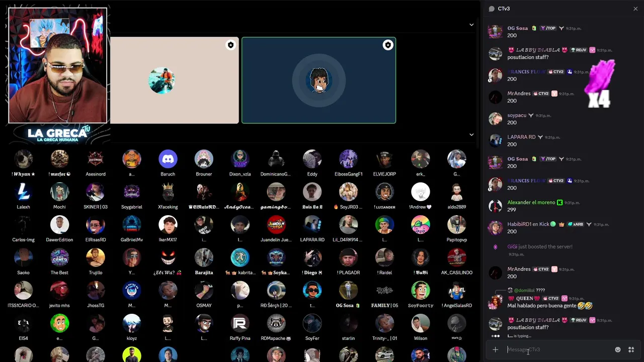Open DawerEdition's avatar

point(59,225)
